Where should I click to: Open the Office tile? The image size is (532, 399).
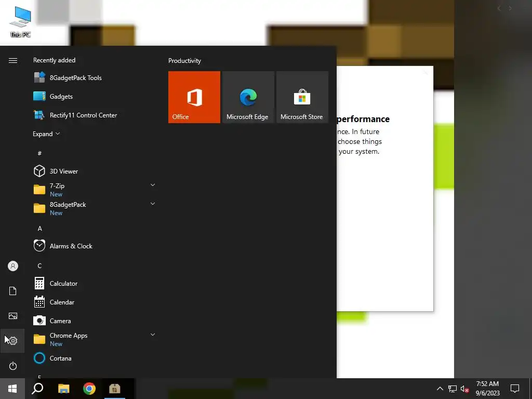194,97
